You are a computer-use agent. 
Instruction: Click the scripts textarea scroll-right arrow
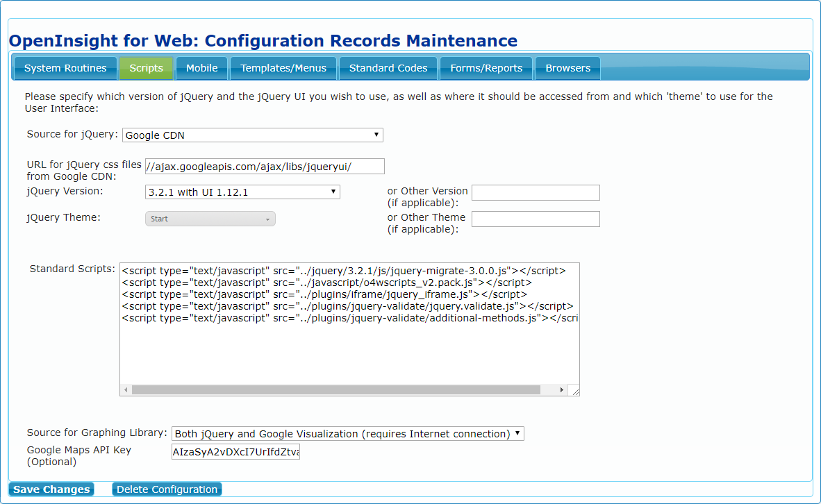562,390
